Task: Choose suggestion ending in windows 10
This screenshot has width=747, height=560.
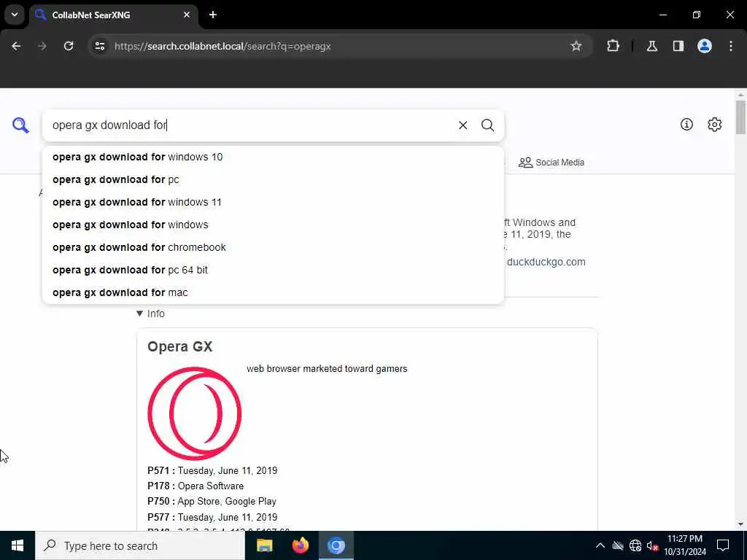Action: click(273, 157)
